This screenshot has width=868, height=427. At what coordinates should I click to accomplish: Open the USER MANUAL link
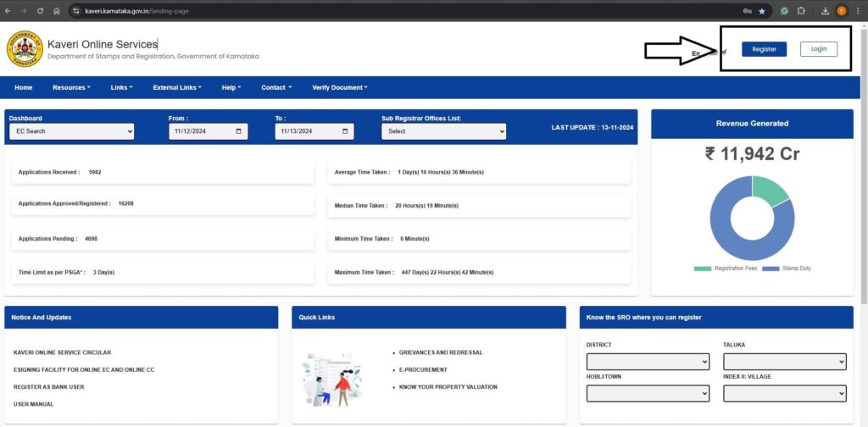pyautogui.click(x=33, y=404)
